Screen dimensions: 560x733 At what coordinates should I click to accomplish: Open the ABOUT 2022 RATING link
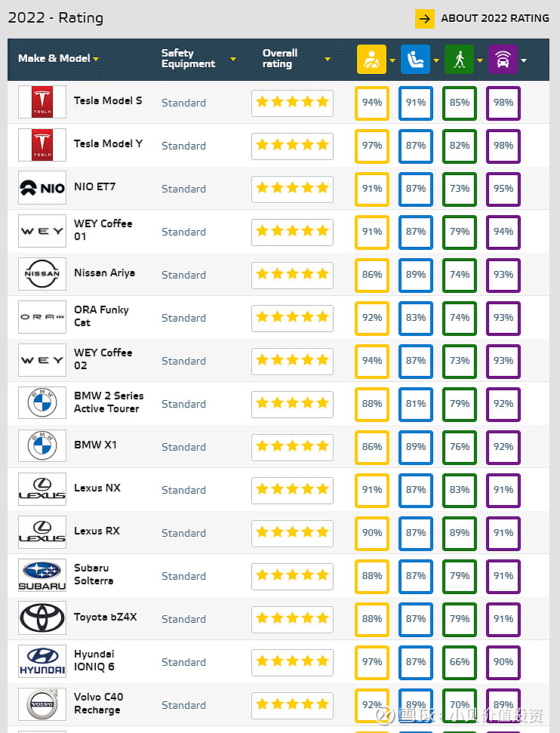[495, 18]
